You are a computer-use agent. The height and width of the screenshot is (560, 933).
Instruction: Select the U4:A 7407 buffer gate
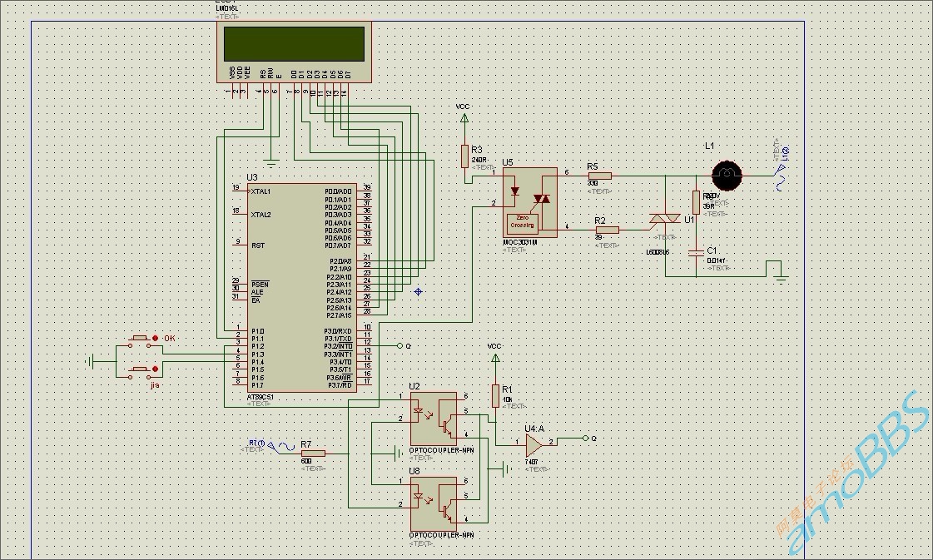pyautogui.click(x=533, y=444)
